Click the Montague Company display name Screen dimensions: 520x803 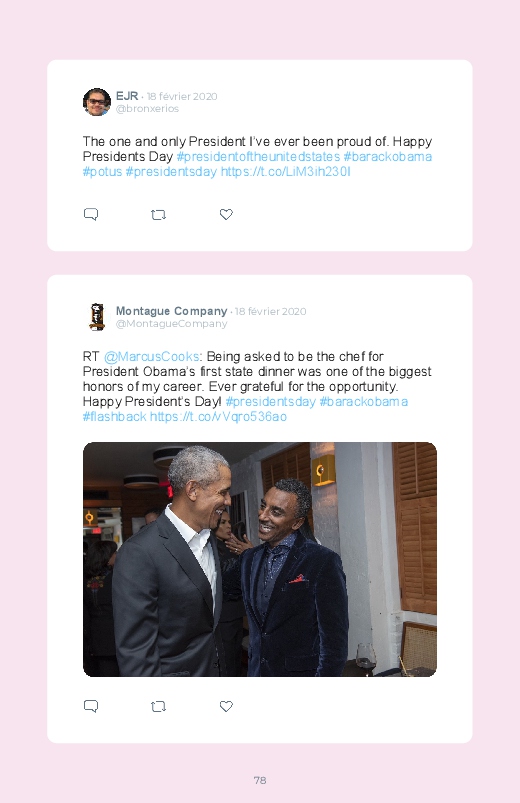172,311
